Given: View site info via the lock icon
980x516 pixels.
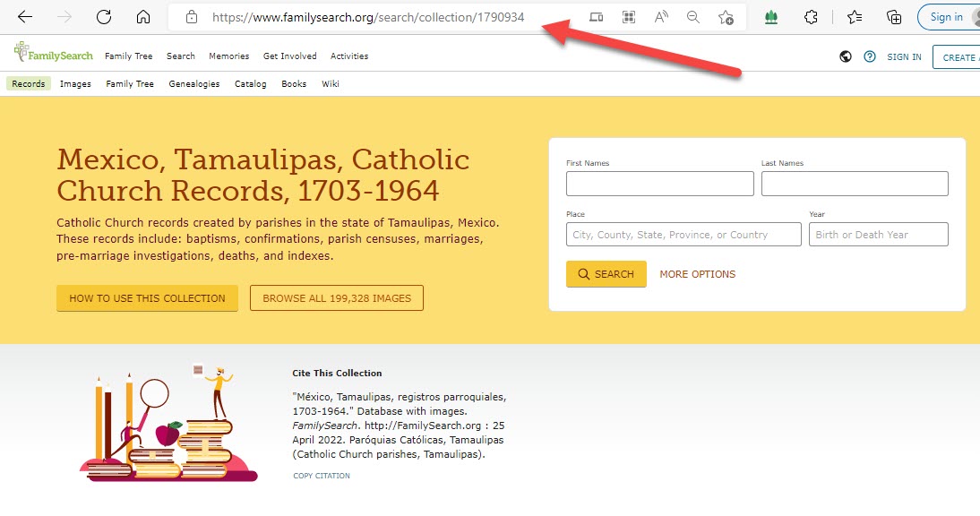Looking at the screenshot, I should coord(192,17).
